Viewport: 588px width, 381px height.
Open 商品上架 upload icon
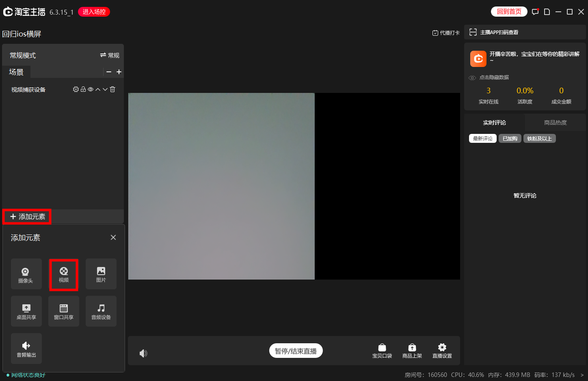tap(412, 351)
